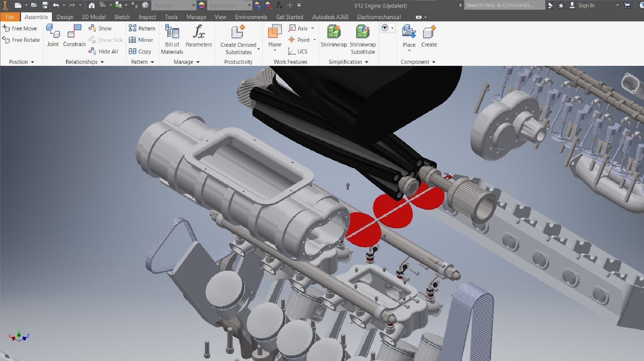
Task: Switch to the Design tab
Action: [65, 17]
